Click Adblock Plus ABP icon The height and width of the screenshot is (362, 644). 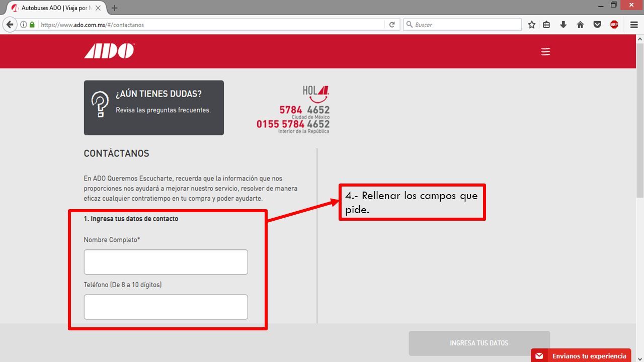(614, 25)
